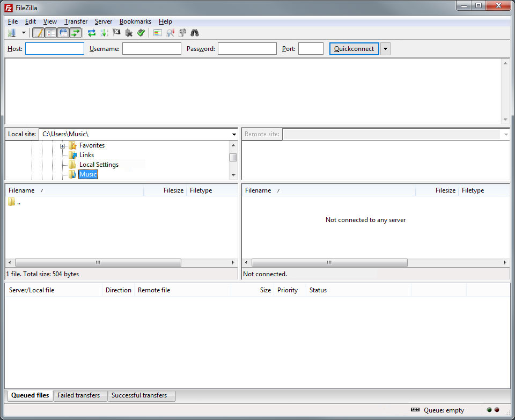The image size is (515, 420).
Task: Cancel the current operation
Action: 116,33
